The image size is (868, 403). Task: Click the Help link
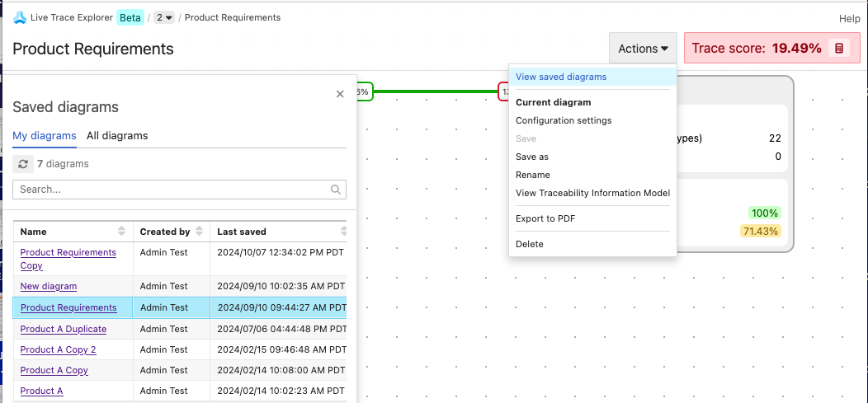tap(849, 18)
